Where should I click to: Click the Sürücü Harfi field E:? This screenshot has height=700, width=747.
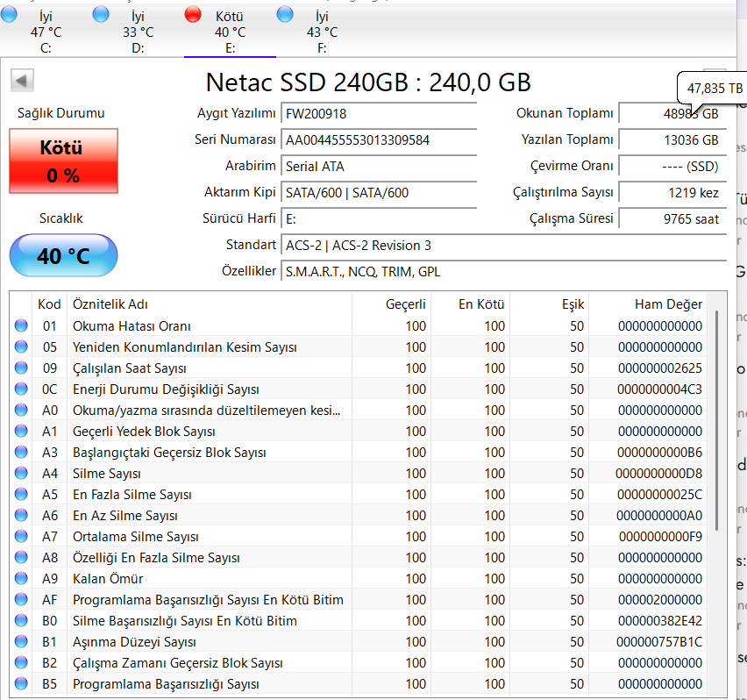[x=379, y=219]
